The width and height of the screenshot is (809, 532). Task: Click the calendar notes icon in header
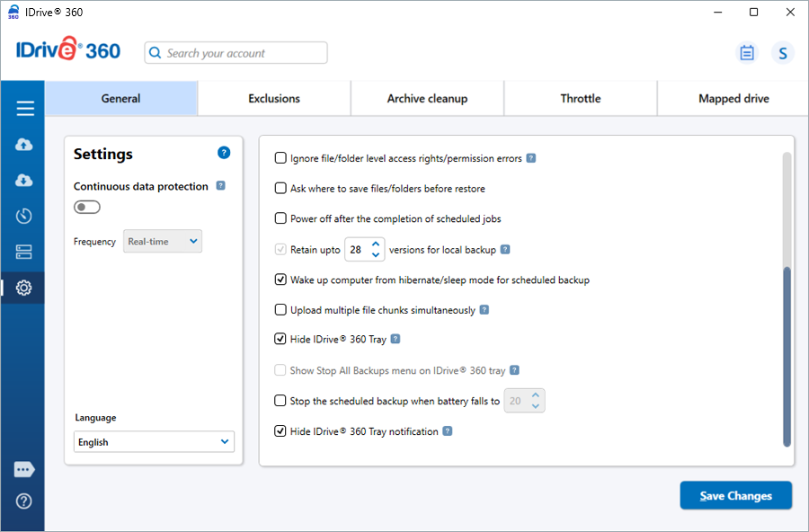[x=747, y=53]
